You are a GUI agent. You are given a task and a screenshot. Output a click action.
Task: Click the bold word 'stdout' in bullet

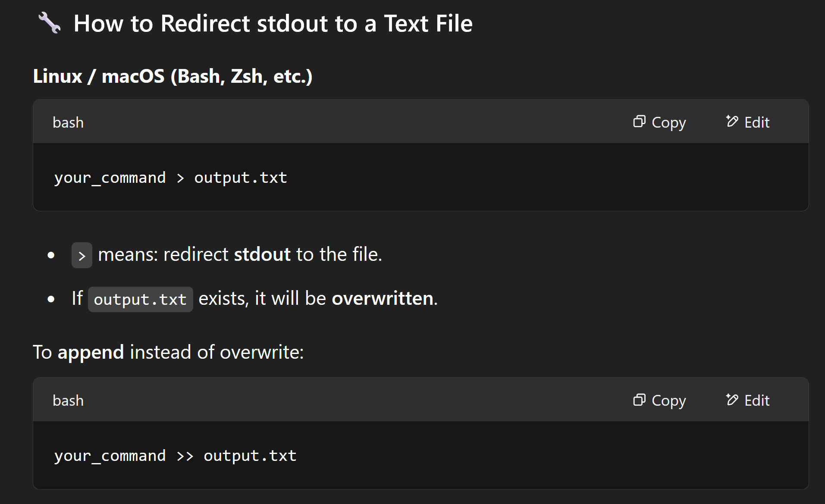(262, 254)
